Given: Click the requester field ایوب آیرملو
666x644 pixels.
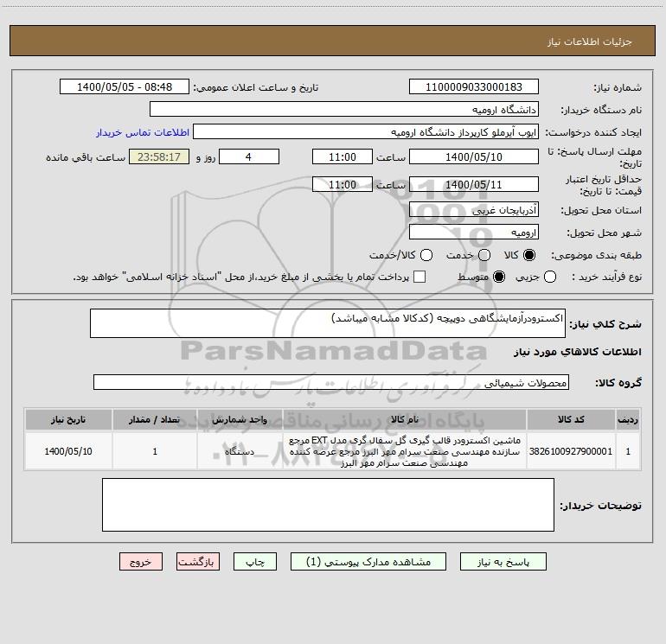Looking at the screenshot, I should click(x=366, y=132).
